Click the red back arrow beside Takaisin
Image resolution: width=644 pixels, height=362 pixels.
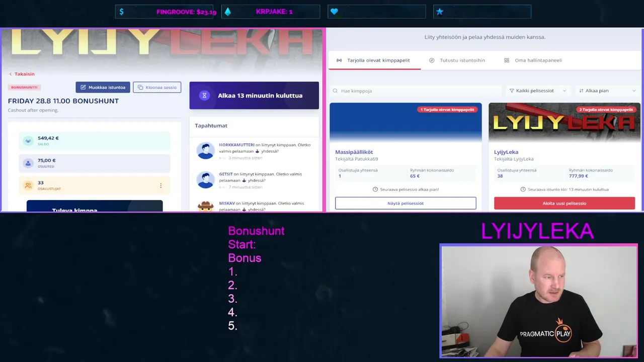11,74
